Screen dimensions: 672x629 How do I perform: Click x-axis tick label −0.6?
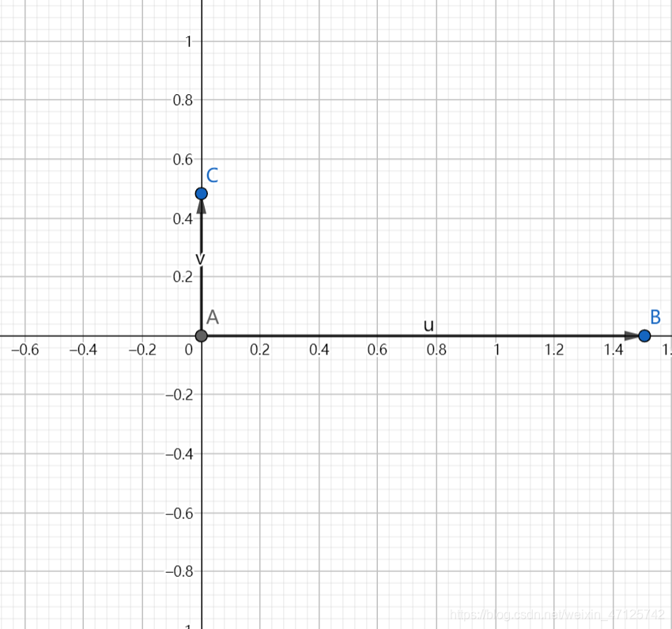click(x=25, y=350)
